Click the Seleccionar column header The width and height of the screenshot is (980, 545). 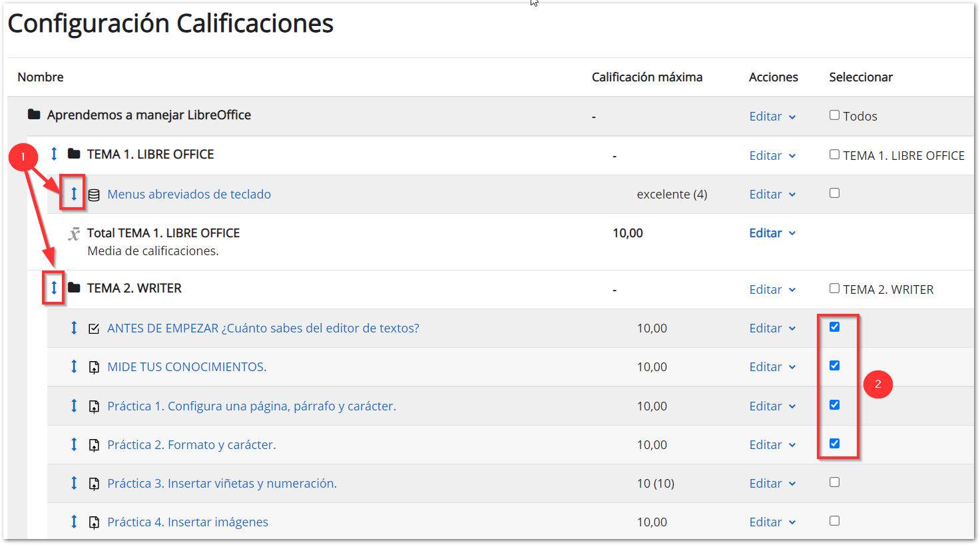pos(861,77)
